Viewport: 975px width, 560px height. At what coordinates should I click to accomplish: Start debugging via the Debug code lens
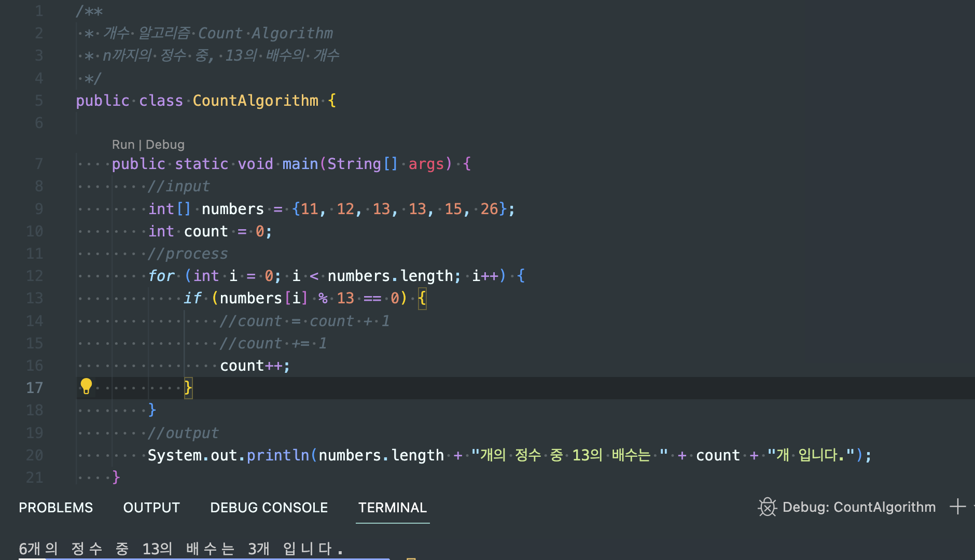(165, 144)
